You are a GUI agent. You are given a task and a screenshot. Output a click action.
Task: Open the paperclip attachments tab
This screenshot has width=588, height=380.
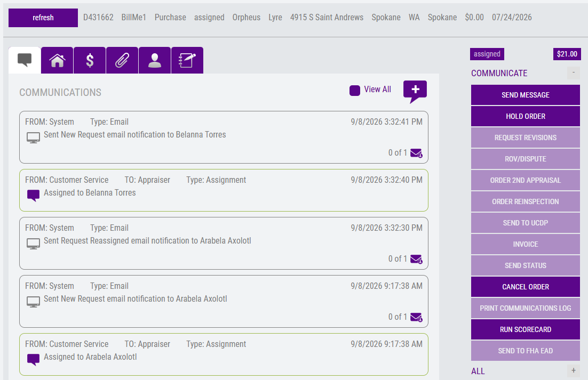pos(122,60)
